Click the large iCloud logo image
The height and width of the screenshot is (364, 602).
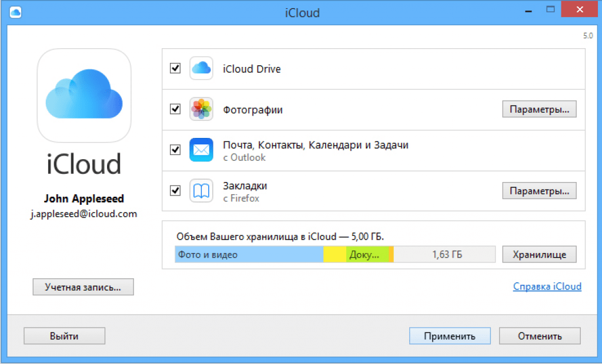click(84, 95)
